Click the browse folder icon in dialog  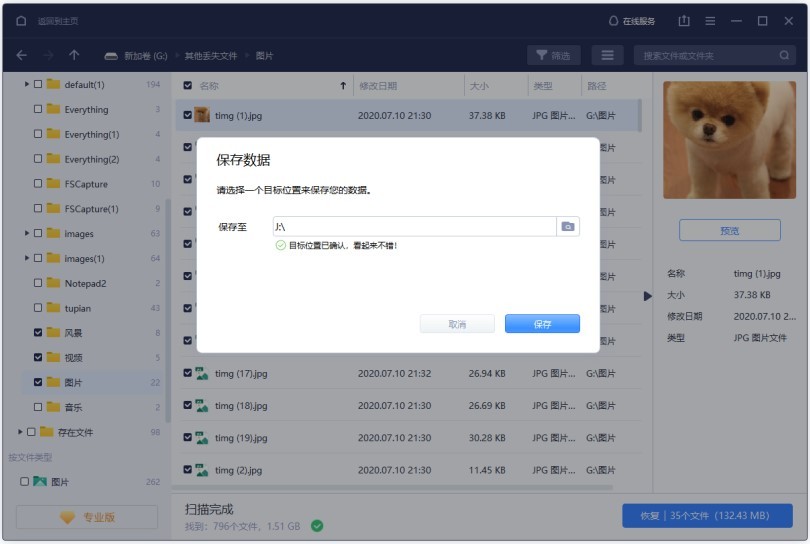point(568,226)
